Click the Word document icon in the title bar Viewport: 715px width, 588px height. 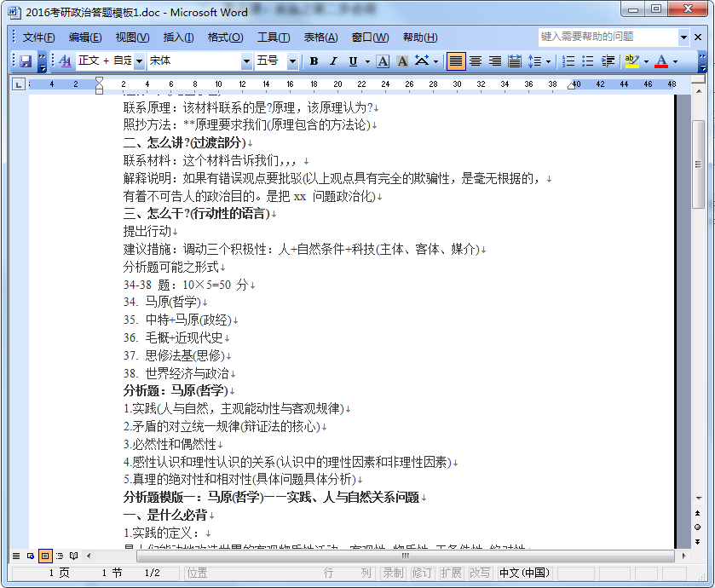click(x=14, y=12)
